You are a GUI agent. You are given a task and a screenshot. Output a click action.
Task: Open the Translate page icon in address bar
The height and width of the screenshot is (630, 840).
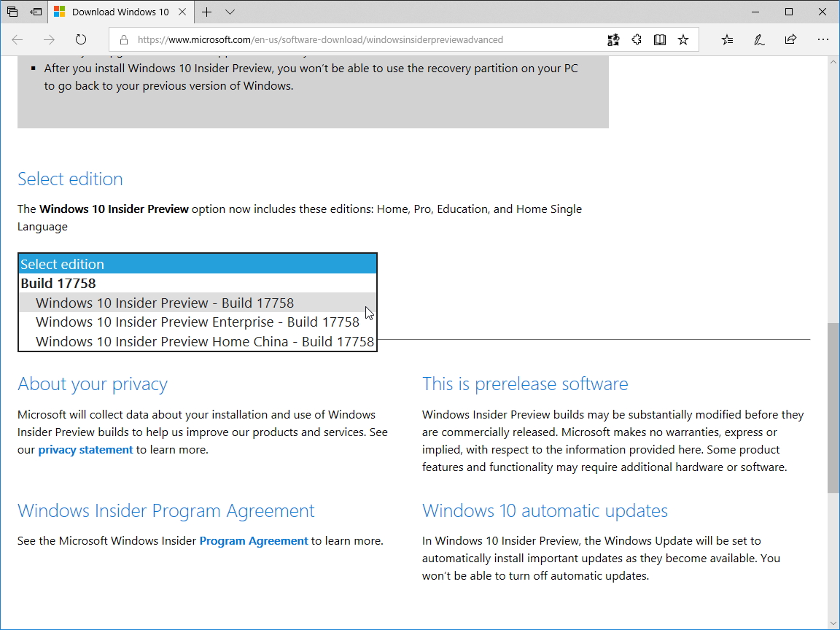[x=613, y=40]
